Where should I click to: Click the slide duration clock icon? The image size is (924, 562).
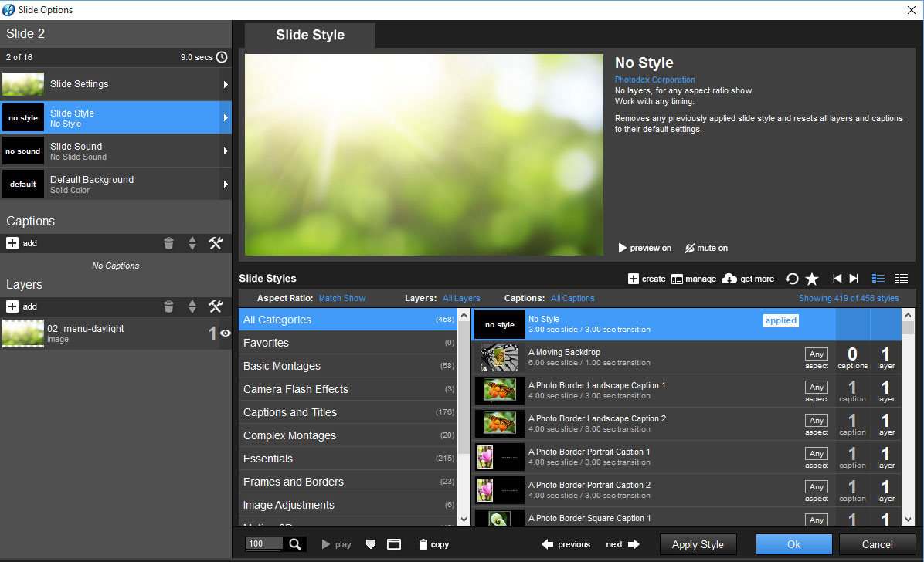[x=222, y=57]
